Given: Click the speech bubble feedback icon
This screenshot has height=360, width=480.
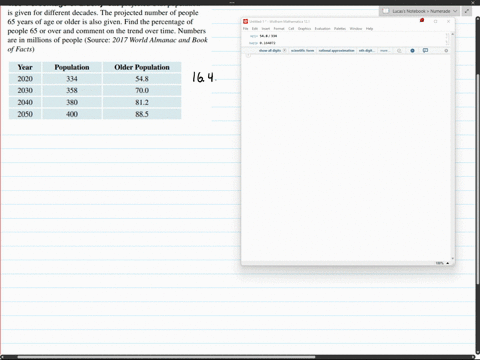Looking at the screenshot, I should point(425,51).
